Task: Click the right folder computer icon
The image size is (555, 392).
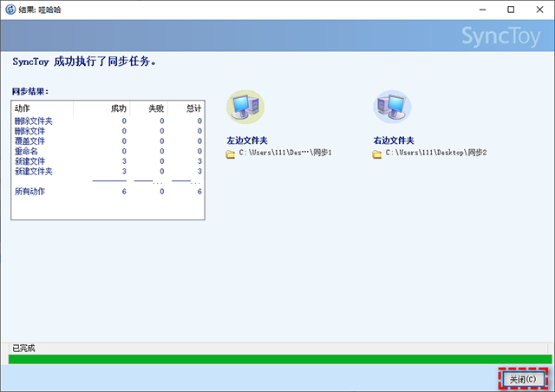Action: tap(392, 107)
